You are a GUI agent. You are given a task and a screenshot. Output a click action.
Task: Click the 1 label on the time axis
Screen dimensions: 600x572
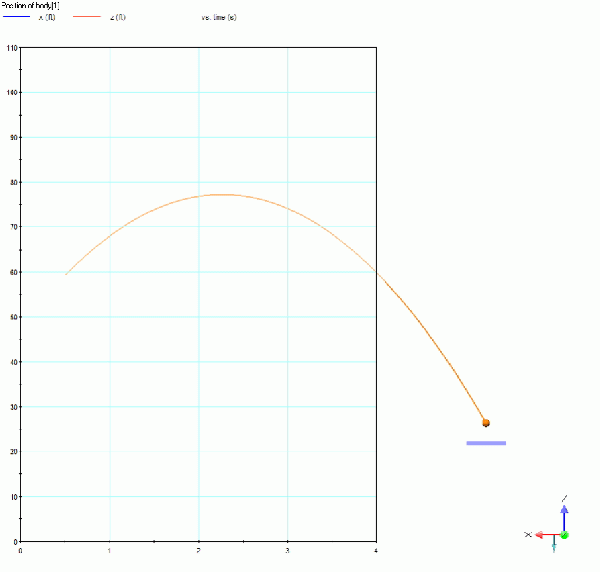(109, 550)
